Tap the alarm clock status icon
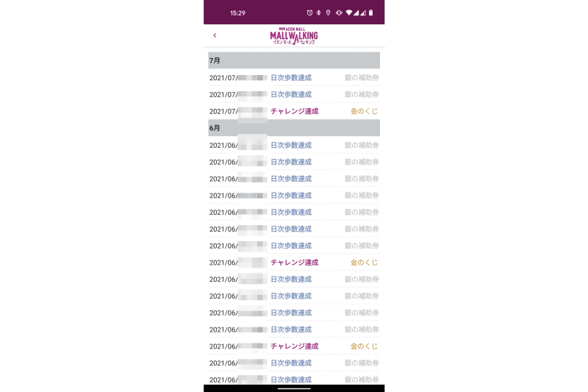This screenshot has height=392, width=588. point(310,13)
